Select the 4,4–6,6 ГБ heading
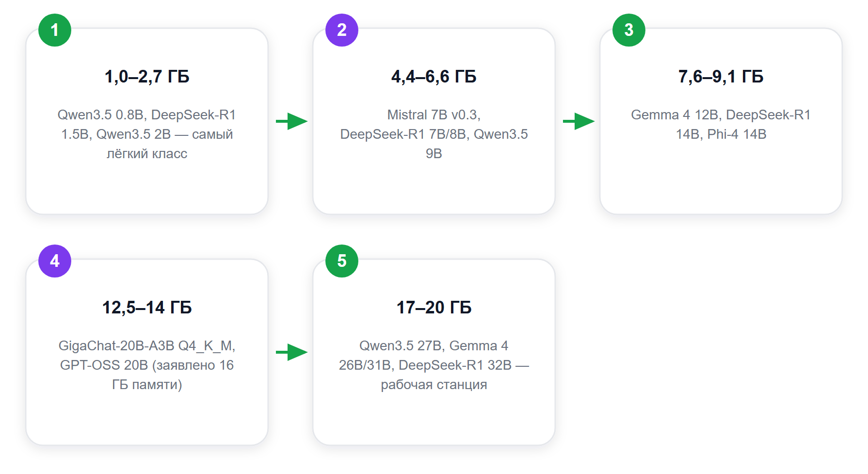 tap(434, 77)
